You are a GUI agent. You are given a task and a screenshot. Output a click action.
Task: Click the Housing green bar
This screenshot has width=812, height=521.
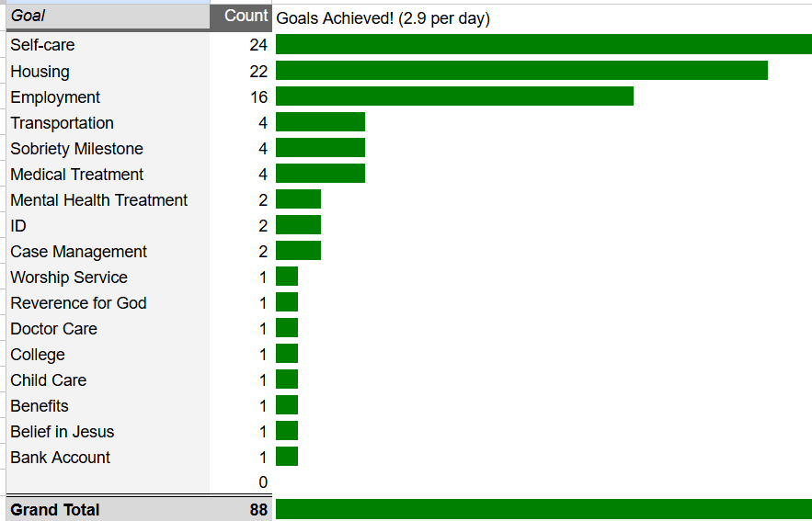(x=521, y=70)
